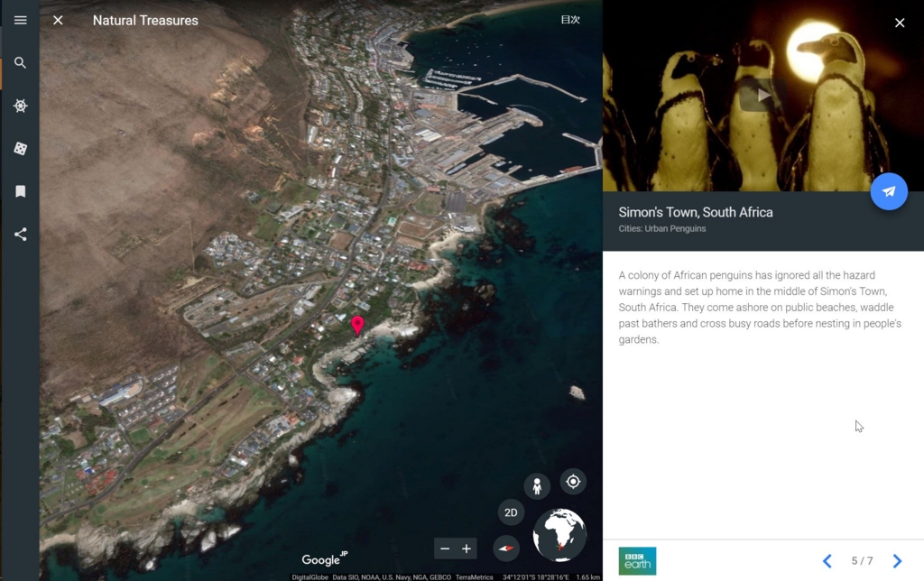Open the search tool in sidebar
Image resolution: width=924 pixels, height=581 pixels.
click(20, 62)
